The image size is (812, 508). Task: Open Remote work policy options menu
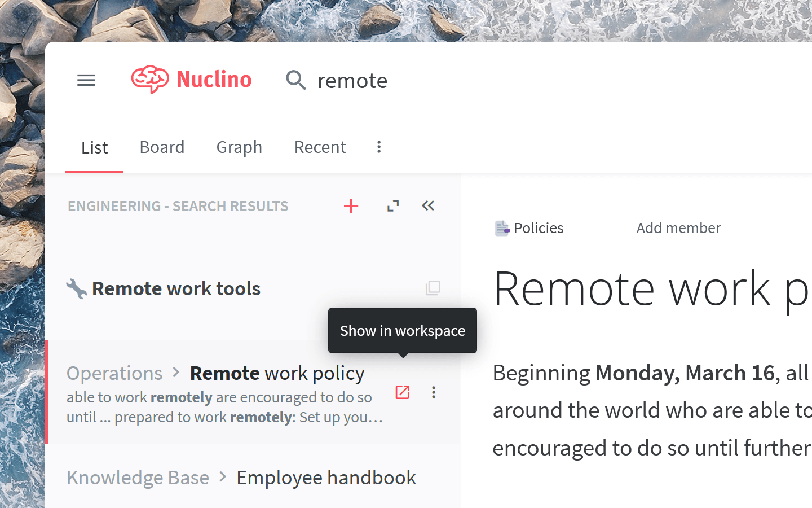[x=434, y=392]
